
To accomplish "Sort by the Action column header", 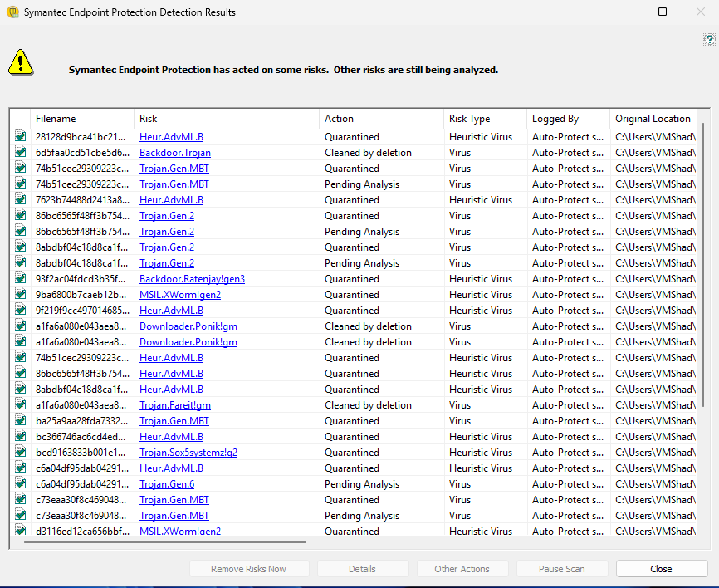I will pos(382,119).
